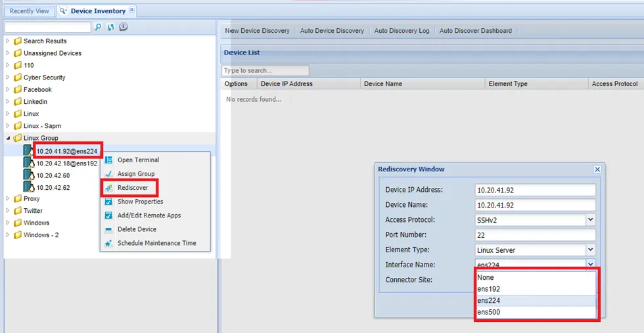Switch to the Device Inventory tab
Image resolution: width=644 pixels, height=333 pixels.
(97, 11)
